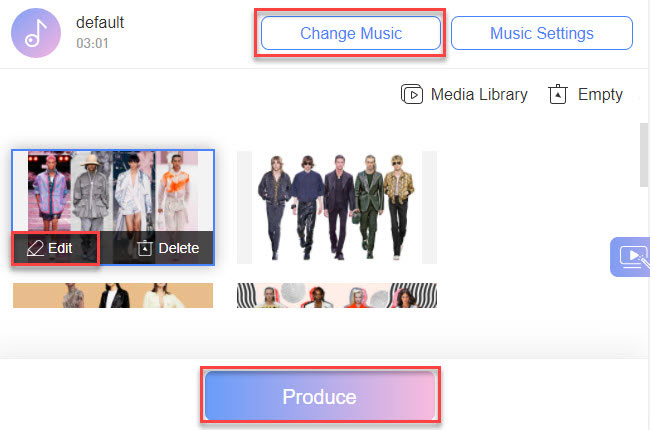The image size is (650, 430).
Task: Open the floating screen recorder icon at right edge
Action: point(632,257)
